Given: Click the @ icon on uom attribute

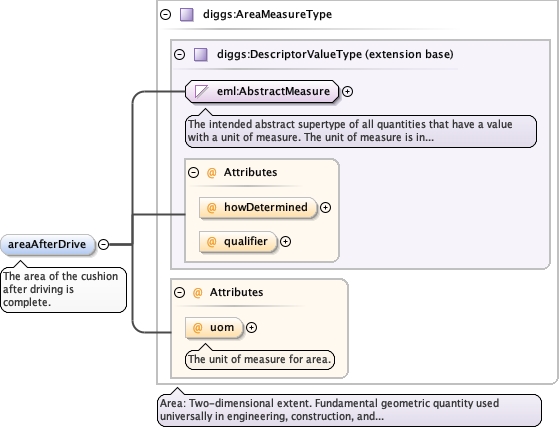Looking at the screenshot, I should pyautogui.click(x=198, y=328).
